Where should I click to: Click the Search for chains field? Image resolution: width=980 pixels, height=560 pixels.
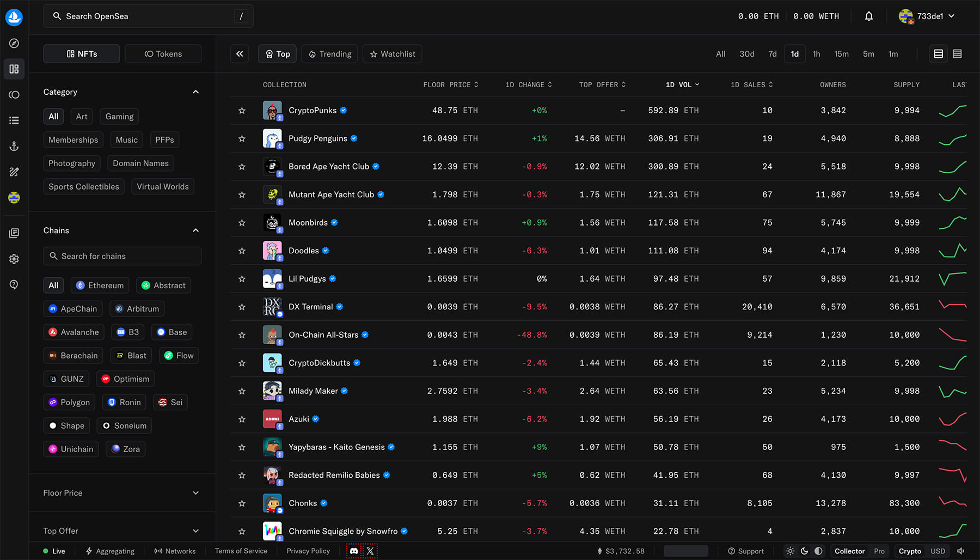[x=122, y=256]
